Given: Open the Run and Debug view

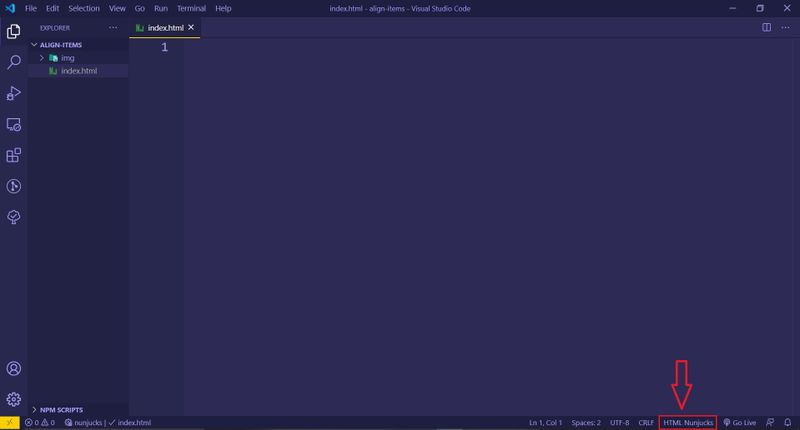Looking at the screenshot, I should [14, 93].
